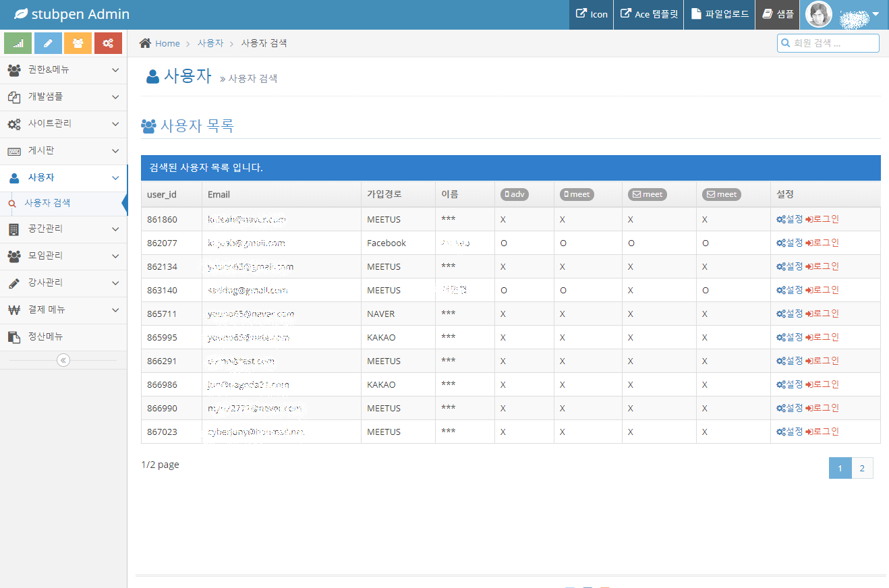Viewport: 889px width, 588px height.
Task: Expand the 공간관리 chevron
Action: pos(115,229)
